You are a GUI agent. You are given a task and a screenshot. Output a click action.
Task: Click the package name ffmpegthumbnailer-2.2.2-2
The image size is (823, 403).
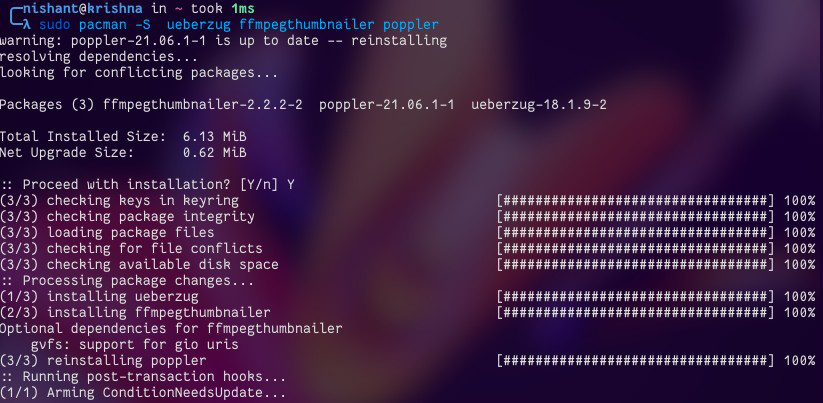[203, 105]
